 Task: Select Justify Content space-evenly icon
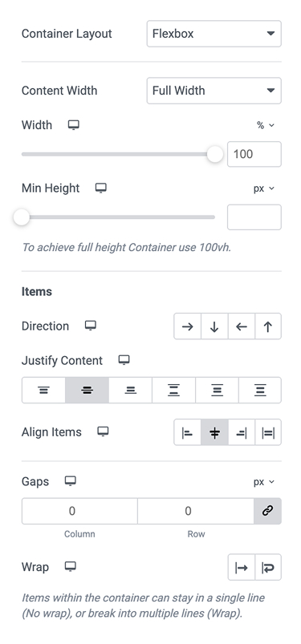pos(260,391)
